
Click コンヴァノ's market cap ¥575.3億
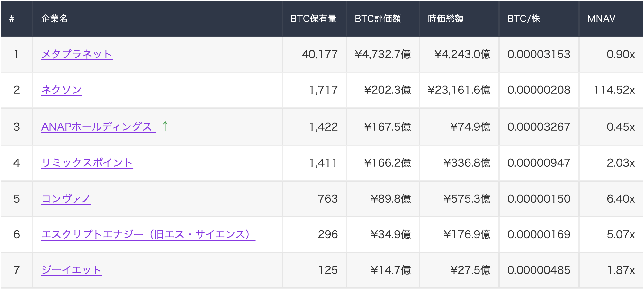[x=467, y=199]
